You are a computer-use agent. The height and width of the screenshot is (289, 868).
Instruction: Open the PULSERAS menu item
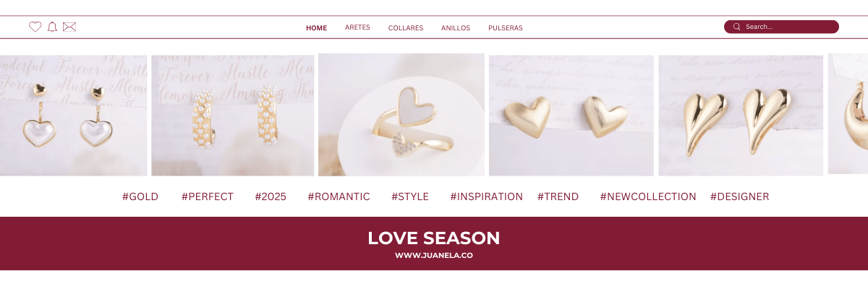tap(506, 28)
